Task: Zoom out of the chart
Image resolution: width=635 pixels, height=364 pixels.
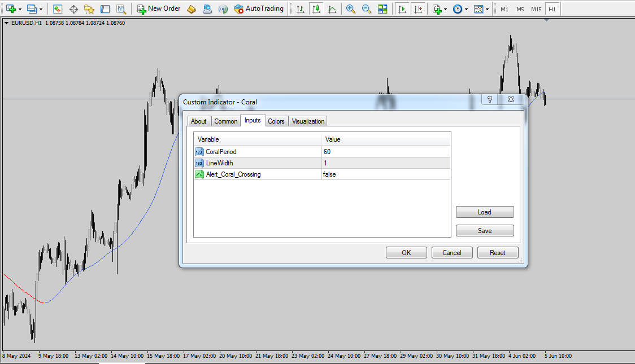Action: pos(367,9)
